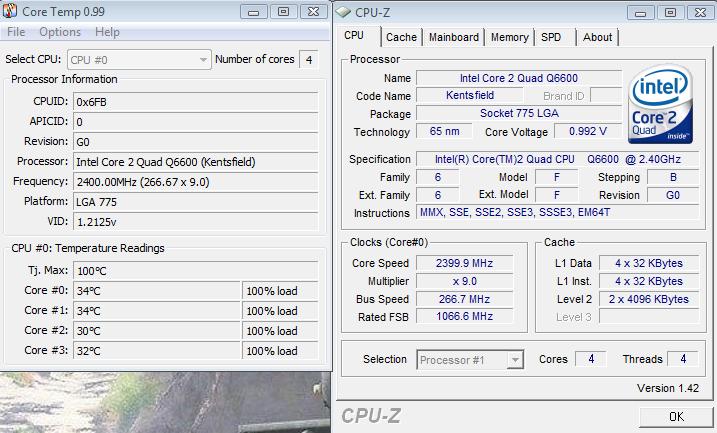Click the Multiplier value x 9.0
This screenshot has height=433, width=717.
point(465,281)
